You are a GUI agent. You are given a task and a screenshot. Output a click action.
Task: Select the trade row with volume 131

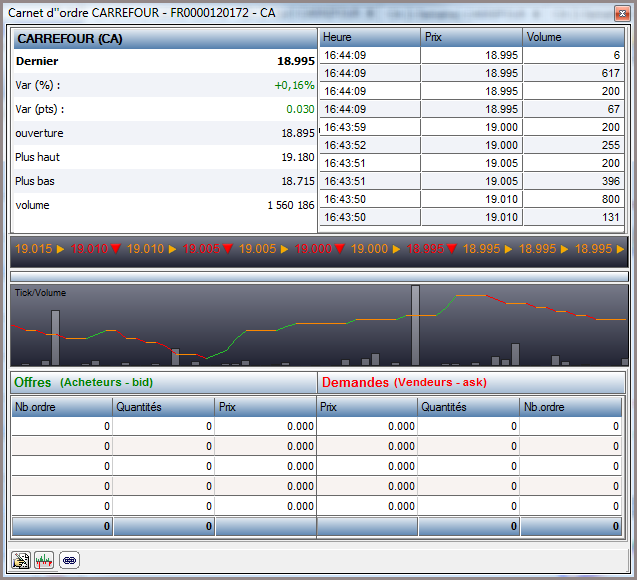(x=472, y=217)
